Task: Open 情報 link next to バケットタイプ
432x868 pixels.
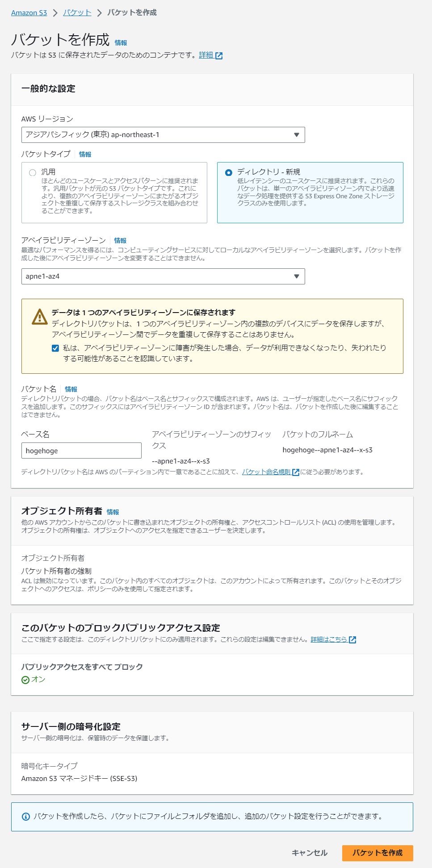Action: tap(85, 154)
